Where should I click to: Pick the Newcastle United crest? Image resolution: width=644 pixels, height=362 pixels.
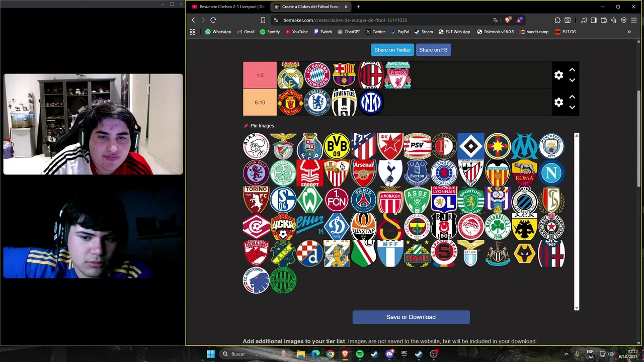tap(498, 253)
